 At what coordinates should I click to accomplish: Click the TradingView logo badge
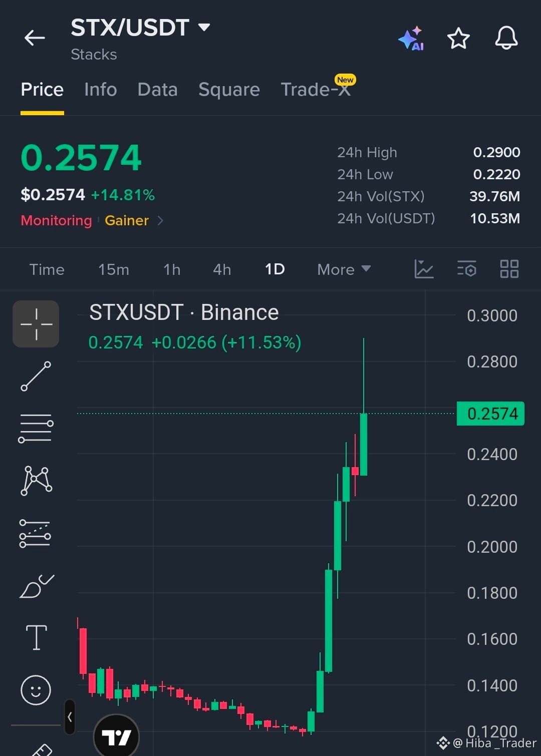click(x=116, y=736)
